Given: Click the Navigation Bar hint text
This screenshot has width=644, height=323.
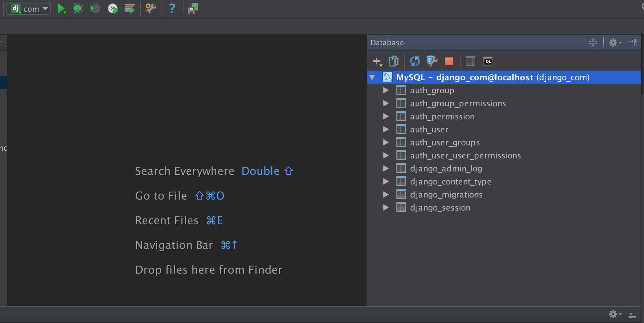Looking at the screenshot, I should (174, 245).
